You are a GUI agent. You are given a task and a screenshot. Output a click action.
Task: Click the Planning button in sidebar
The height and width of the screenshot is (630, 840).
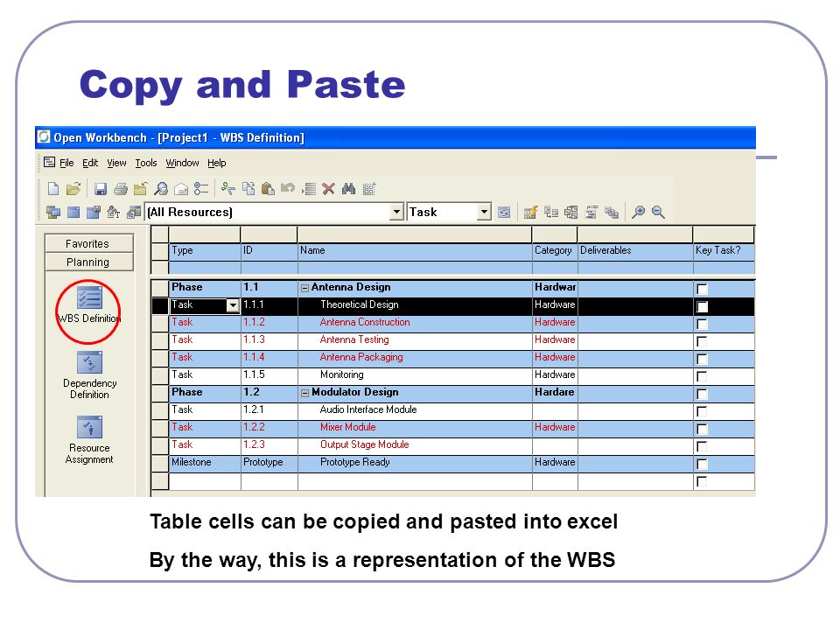pyautogui.click(x=88, y=262)
